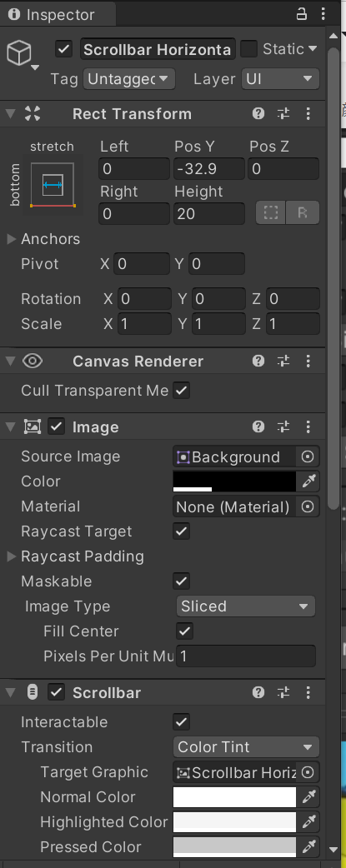
Task: Uncheck the Interactable checkbox
Action: point(182,722)
